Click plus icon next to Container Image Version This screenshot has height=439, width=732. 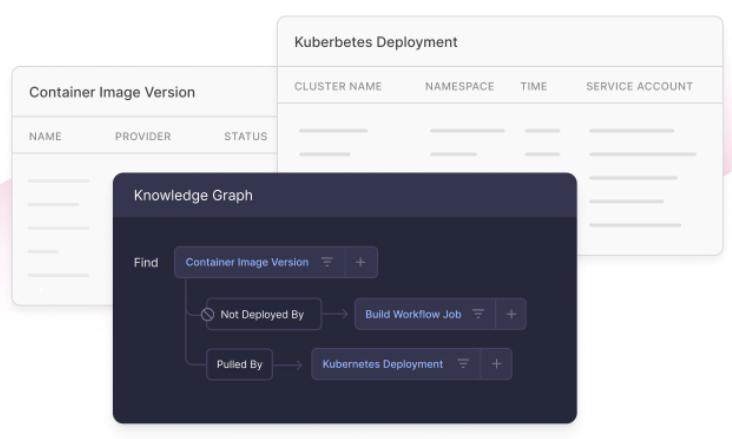pos(361,262)
